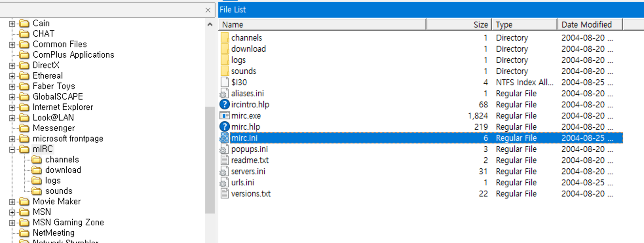Click the urls.ini gear file icon
Screen dimensions: 644x243
224,182
